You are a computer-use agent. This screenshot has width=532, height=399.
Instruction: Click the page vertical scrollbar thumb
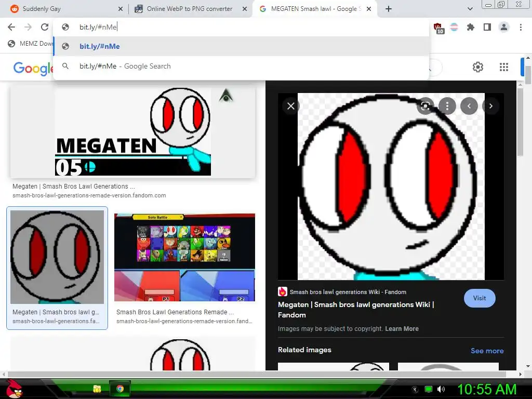coord(528,75)
